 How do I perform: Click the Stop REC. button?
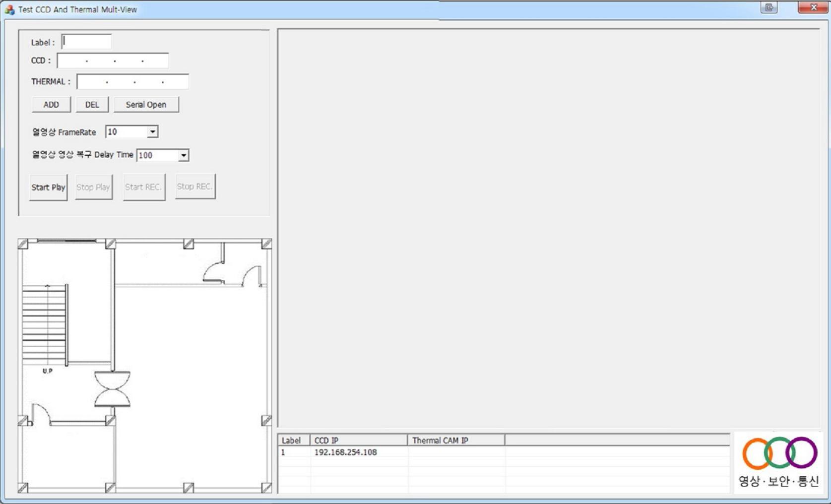click(194, 187)
